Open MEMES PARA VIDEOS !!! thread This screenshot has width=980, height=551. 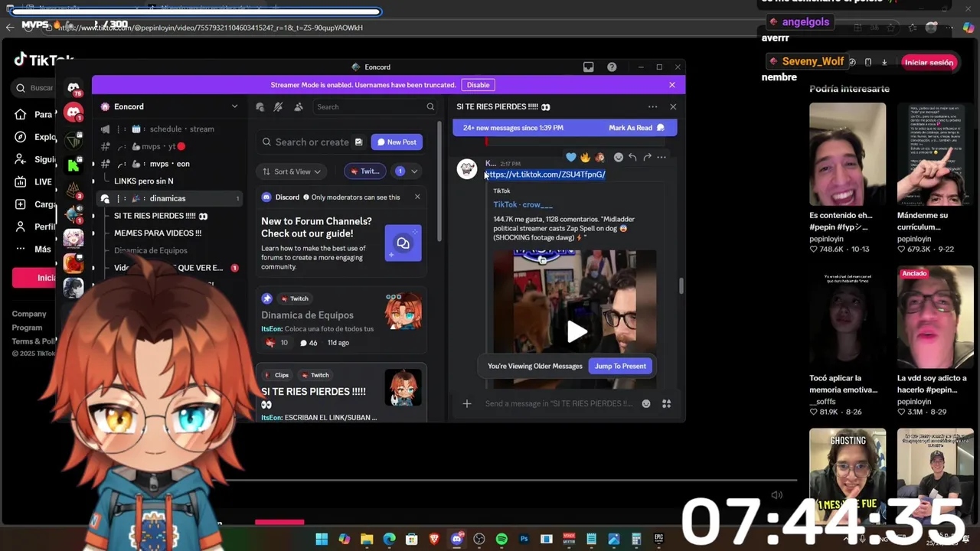tap(158, 233)
